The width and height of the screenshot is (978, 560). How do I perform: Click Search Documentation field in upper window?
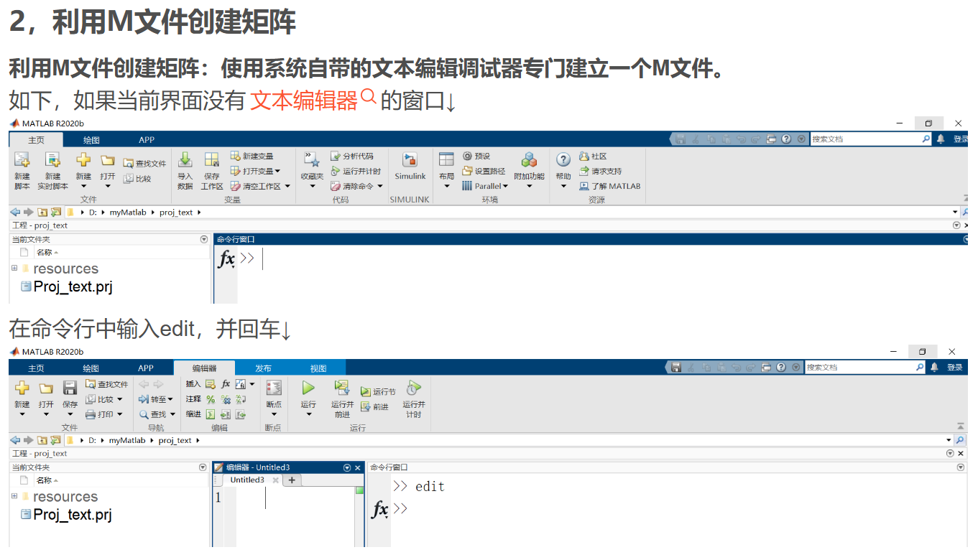[871, 139]
